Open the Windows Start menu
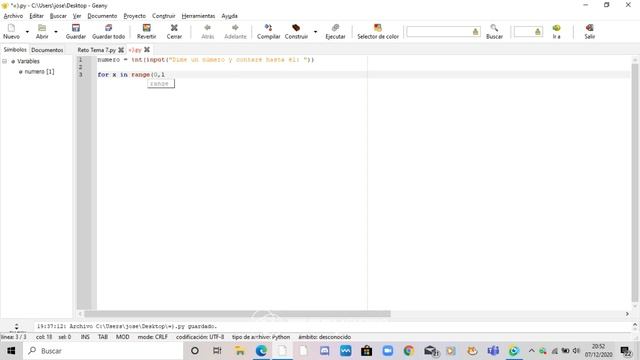The height and width of the screenshot is (360, 640). [11, 351]
